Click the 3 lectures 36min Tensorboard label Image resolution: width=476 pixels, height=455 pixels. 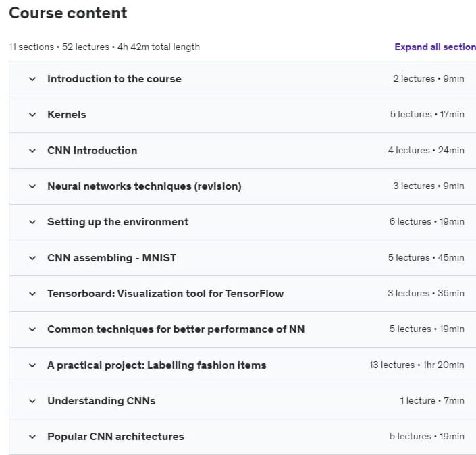point(426,293)
